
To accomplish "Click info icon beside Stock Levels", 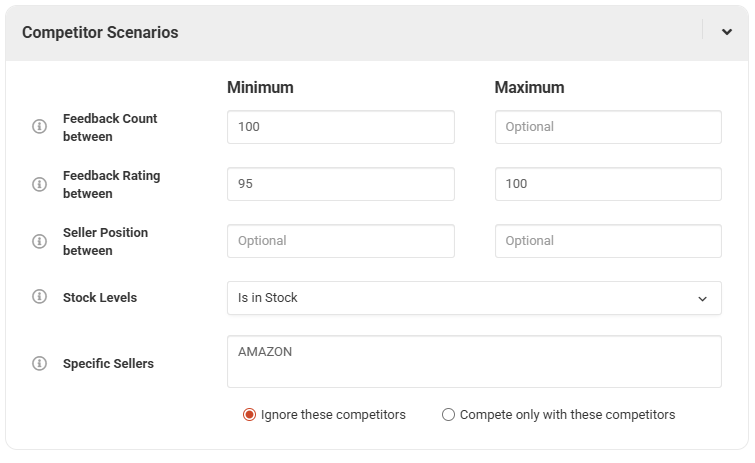I will coord(40,297).
